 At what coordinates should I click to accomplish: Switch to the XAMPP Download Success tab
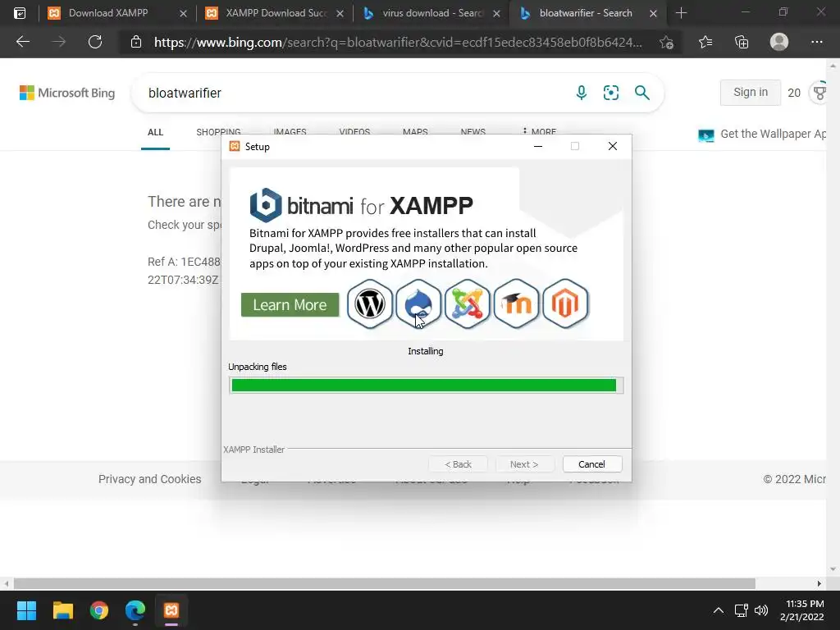tap(276, 13)
